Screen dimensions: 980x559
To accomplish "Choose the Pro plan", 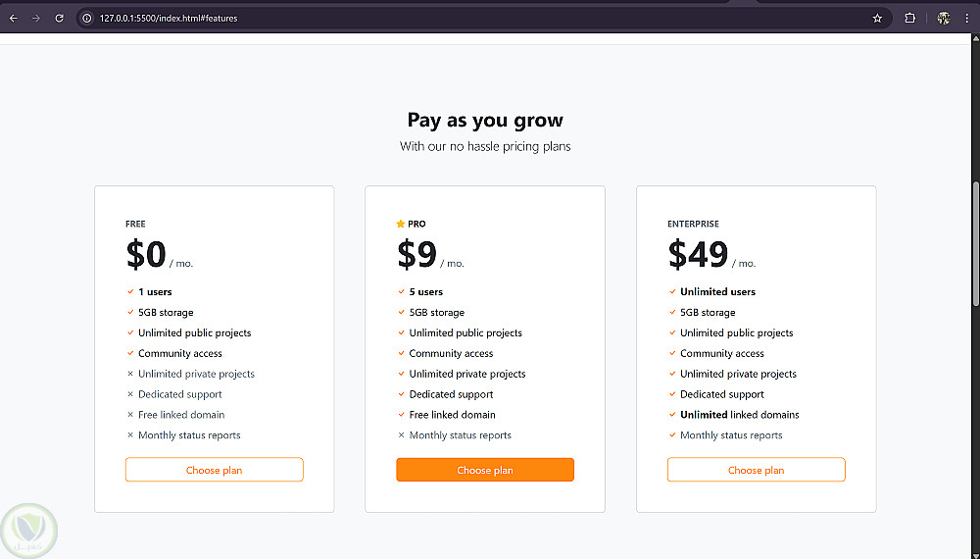I will pyautogui.click(x=485, y=470).
